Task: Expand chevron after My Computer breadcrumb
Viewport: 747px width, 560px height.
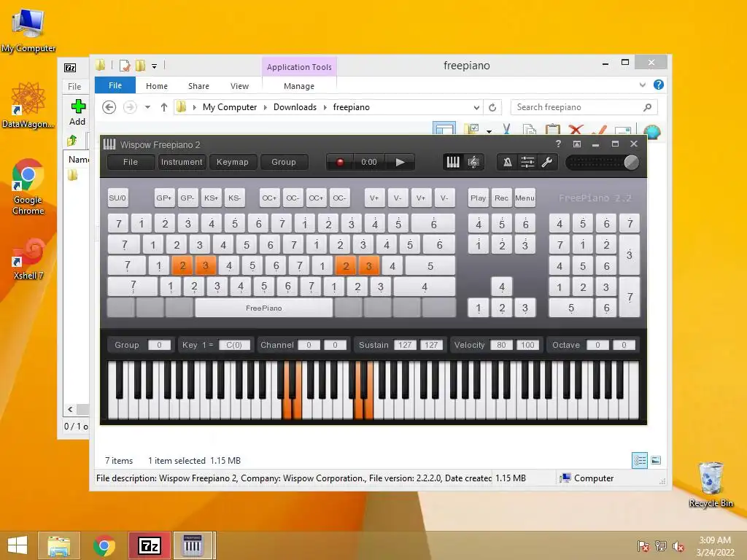Action: 266,108
